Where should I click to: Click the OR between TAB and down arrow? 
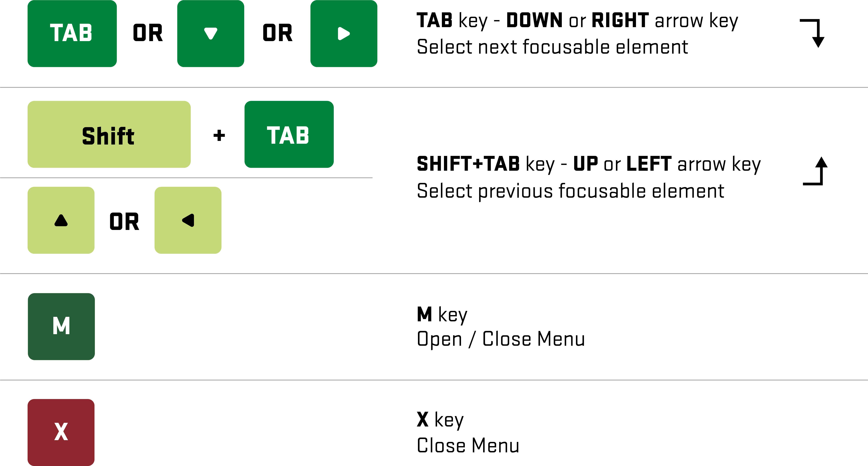148,33
